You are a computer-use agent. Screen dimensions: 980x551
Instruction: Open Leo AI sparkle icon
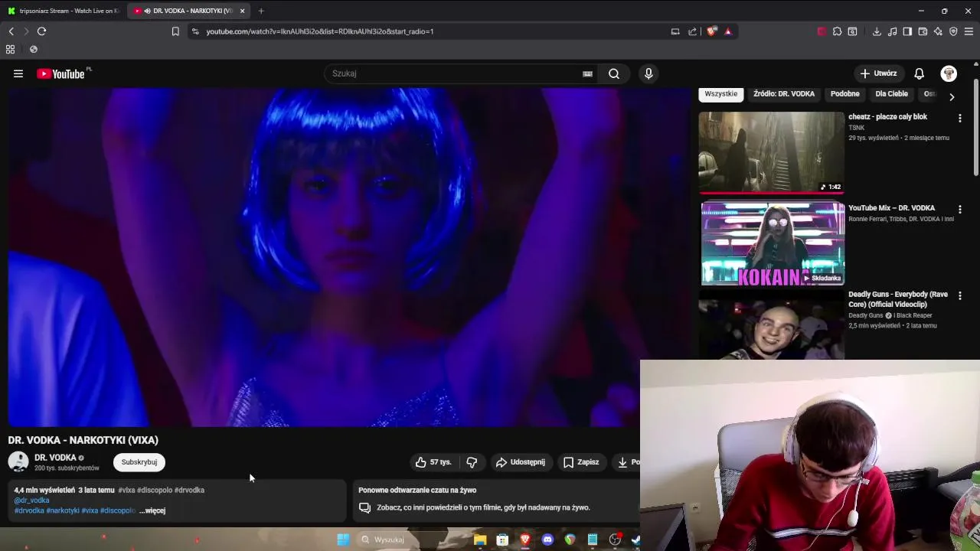point(938,31)
